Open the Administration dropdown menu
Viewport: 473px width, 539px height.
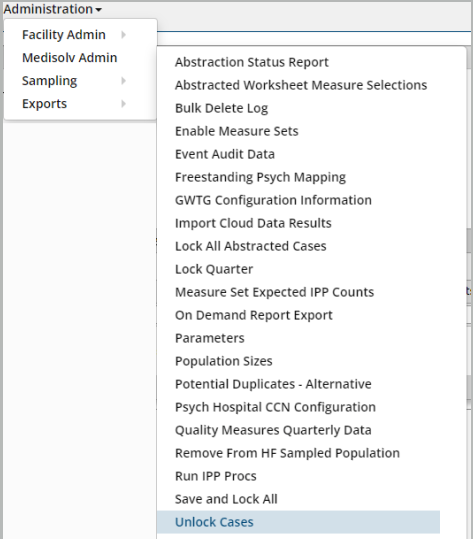tap(53, 9)
